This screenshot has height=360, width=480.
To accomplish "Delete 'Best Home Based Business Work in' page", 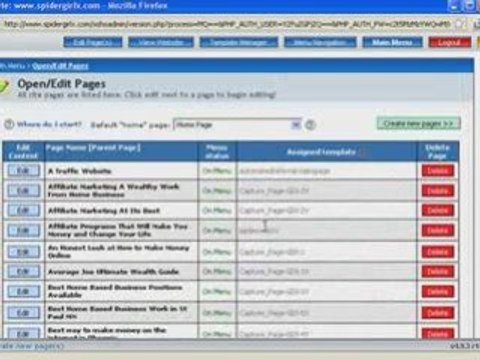I will pyautogui.click(x=438, y=313).
